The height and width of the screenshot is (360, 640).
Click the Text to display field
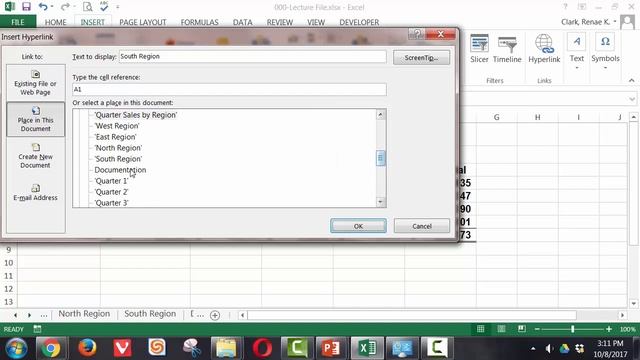253,57
